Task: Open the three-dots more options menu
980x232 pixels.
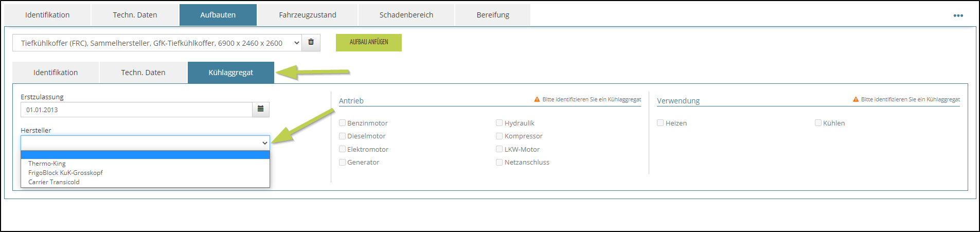Action: click(958, 15)
